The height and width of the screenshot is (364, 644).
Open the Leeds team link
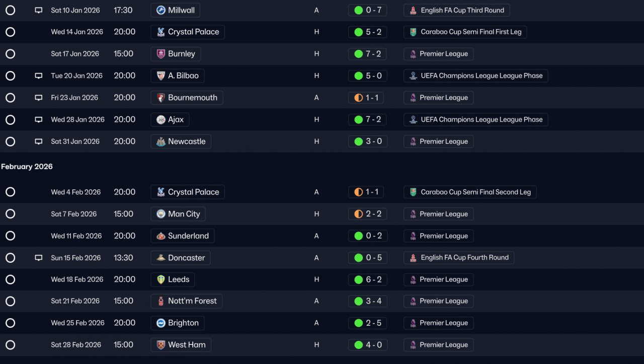pyautogui.click(x=173, y=279)
